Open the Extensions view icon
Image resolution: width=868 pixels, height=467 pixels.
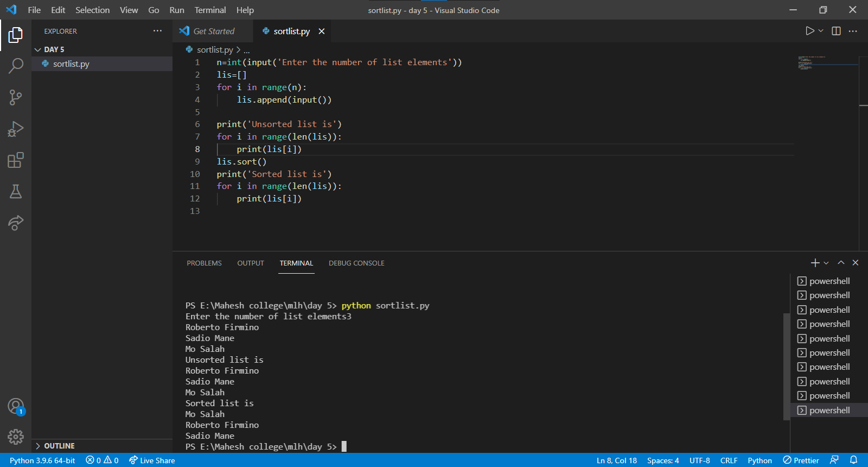16,160
